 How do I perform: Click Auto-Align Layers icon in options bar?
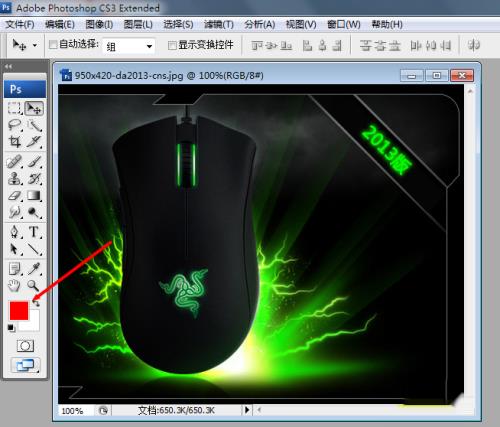(474, 45)
